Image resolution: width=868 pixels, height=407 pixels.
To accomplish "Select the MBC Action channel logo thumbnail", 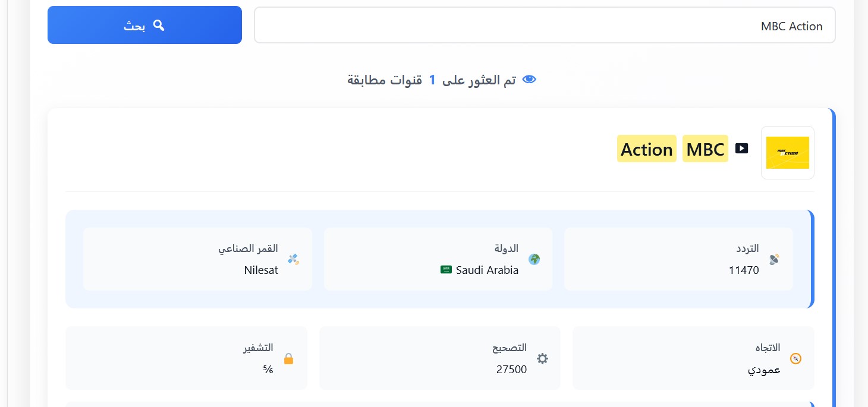I will point(787,153).
